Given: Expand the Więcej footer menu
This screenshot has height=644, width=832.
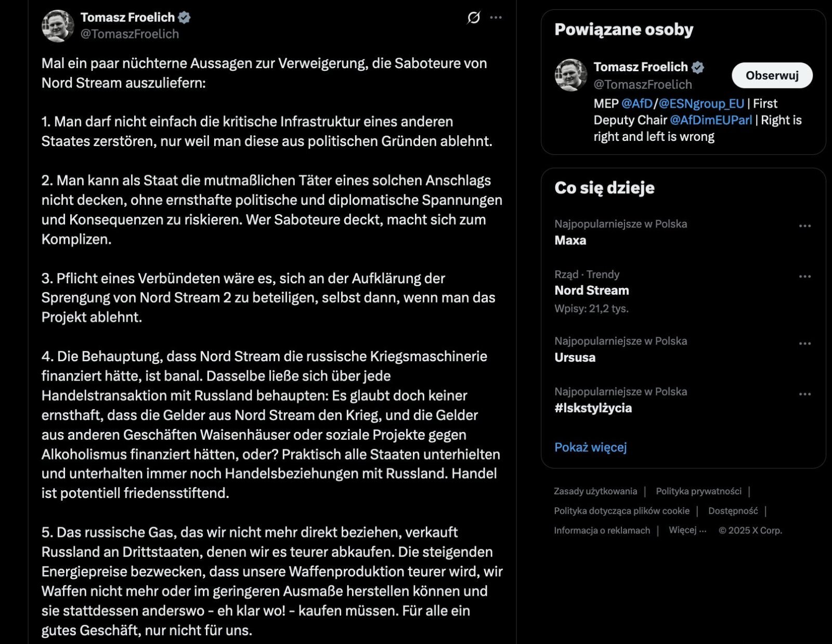Looking at the screenshot, I should [687, 530].
